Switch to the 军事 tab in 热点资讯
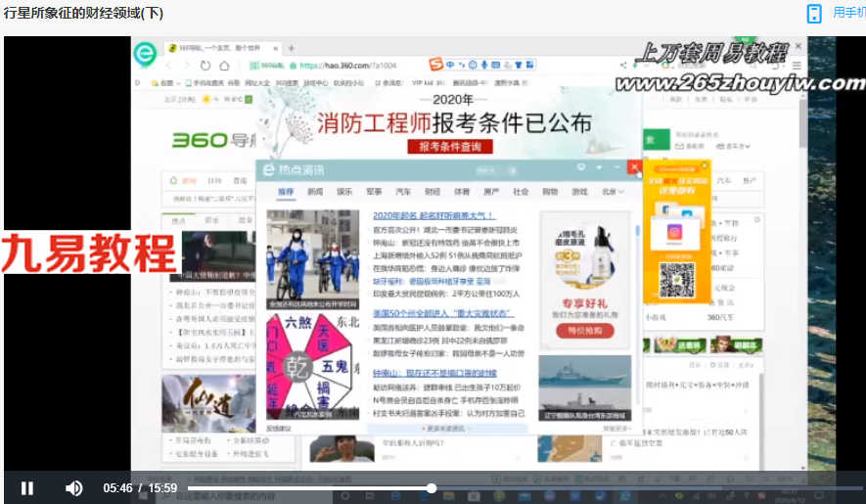 (x=374, y=192)
